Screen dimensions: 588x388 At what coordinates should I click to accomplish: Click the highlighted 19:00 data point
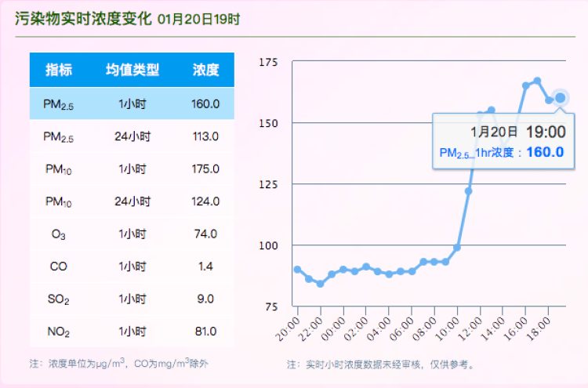tap(560, 98)
